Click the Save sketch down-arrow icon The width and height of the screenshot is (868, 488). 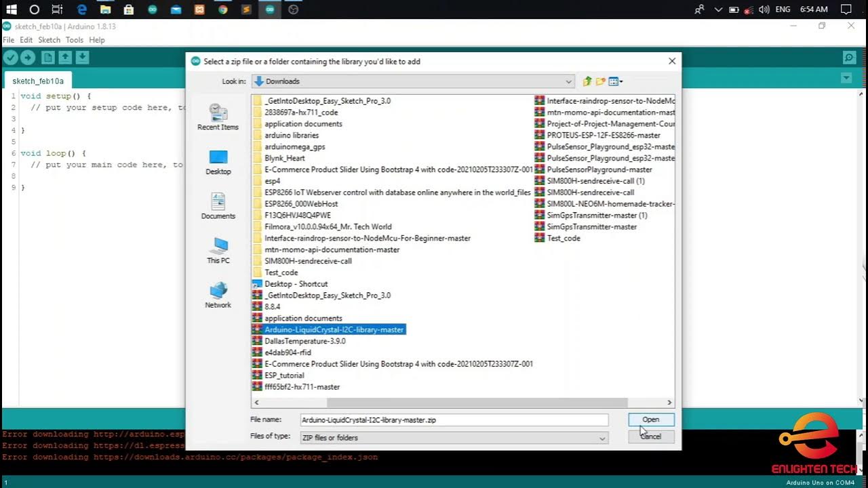point(82,58)
